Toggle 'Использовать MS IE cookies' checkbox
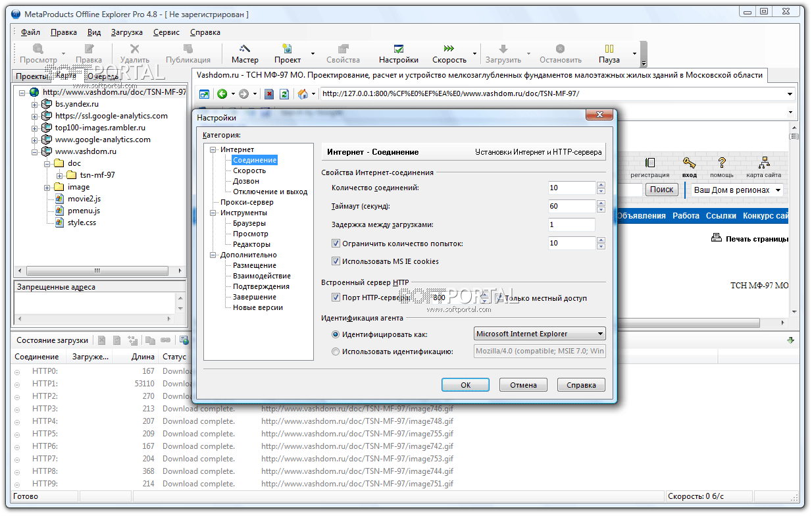The width and height of the screenshot is (812, 518). [x=336, y=261]
